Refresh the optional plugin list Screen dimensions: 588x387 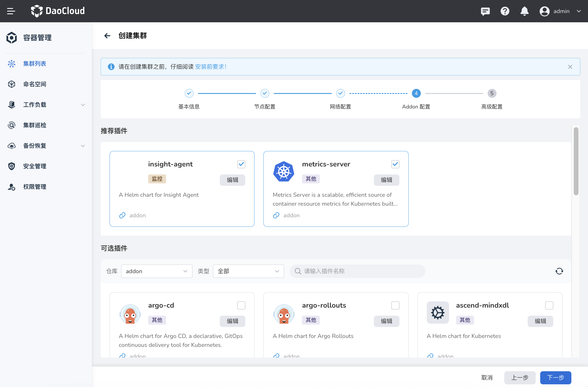point(559,271)
